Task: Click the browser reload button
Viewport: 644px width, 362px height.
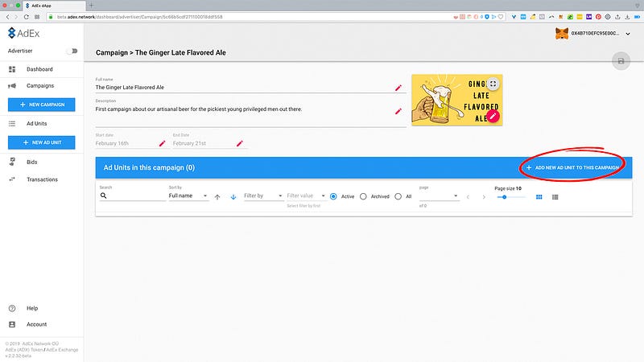Action: [x=27, y=17]
